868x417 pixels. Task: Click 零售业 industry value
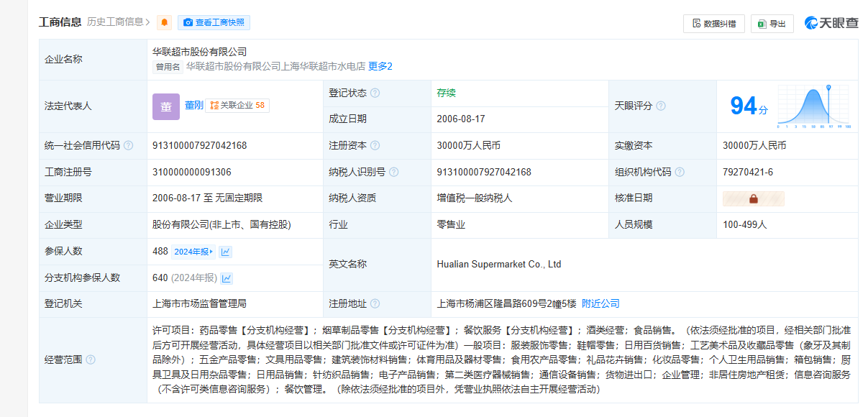point(451,224)
